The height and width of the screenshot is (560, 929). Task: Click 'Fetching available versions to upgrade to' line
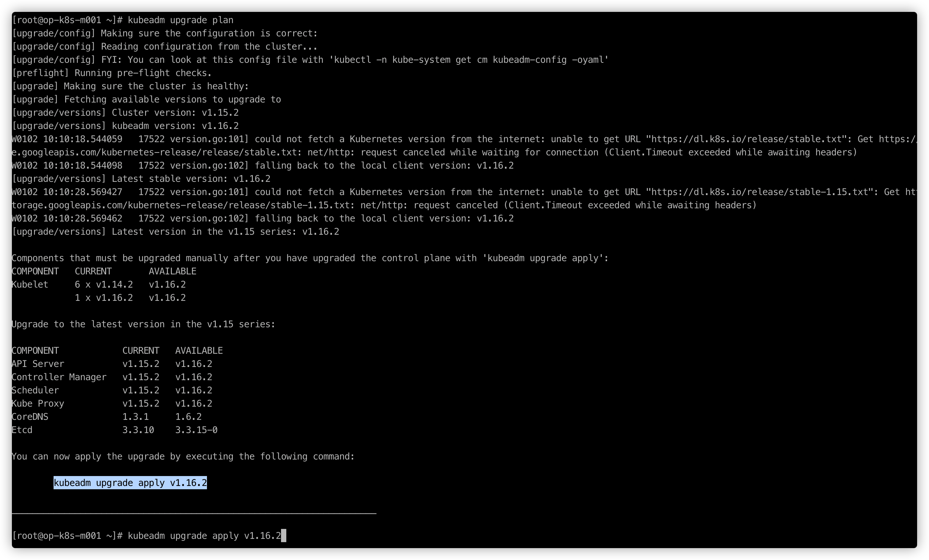click(146, 99)
